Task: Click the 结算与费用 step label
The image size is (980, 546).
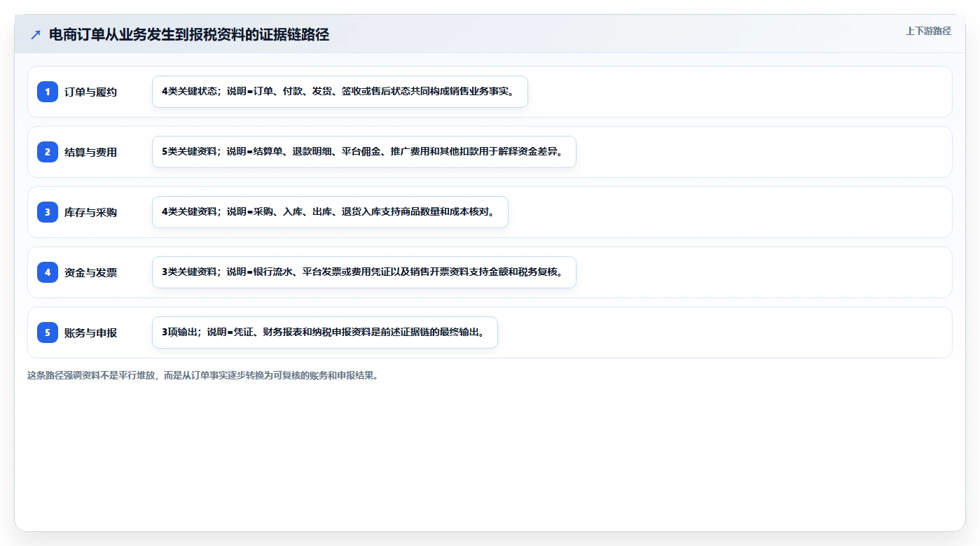Action: (x=90, y=152)
